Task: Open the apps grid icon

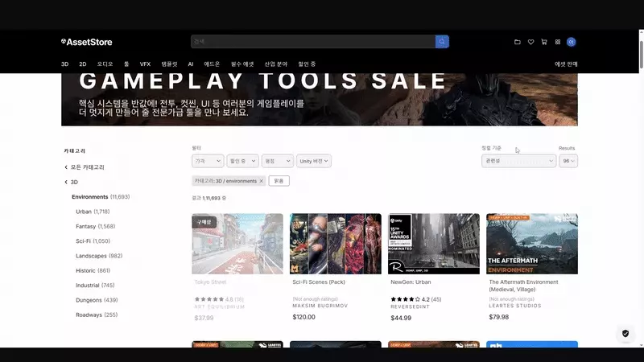Action: (x=558, y=42)
